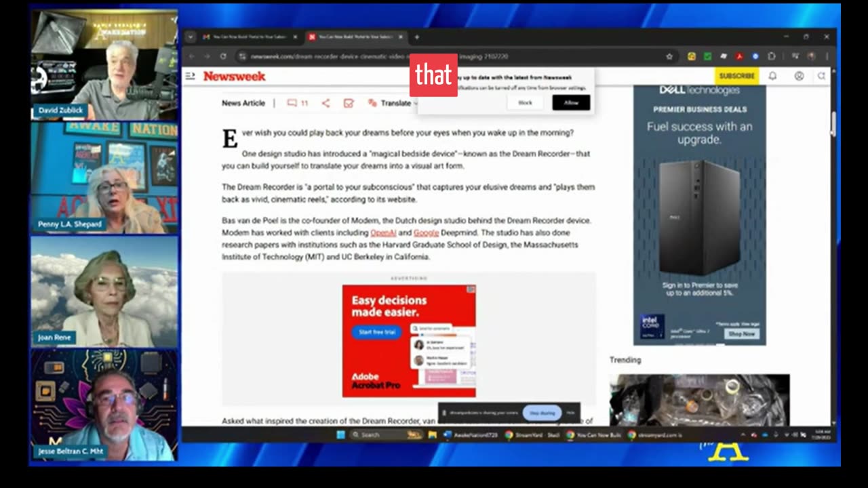Click the taskbar Search box
The width and height of the screenshot is (868, 488).
click(387, 435)
